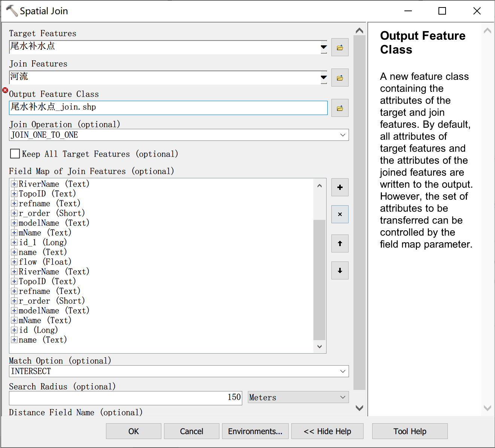The height and width of the screenshot is (448, 495).
Task: Select the second refname (Text) row
Action: [x=49, y=291]
